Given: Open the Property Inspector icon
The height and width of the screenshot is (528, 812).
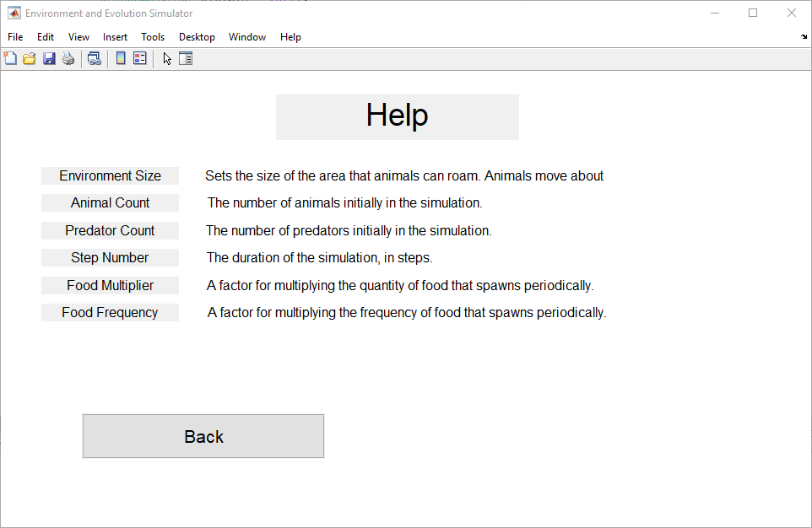Looking at the screenshot, I should [186, 58].
